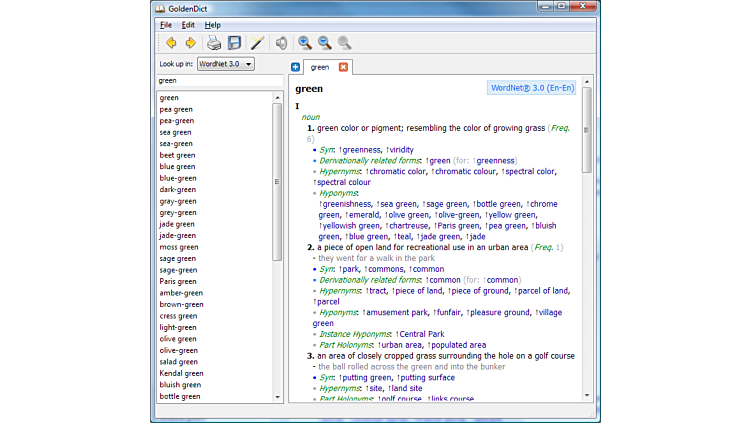
Task: Save the article with disk icon
Action: [x=234, y=43]
